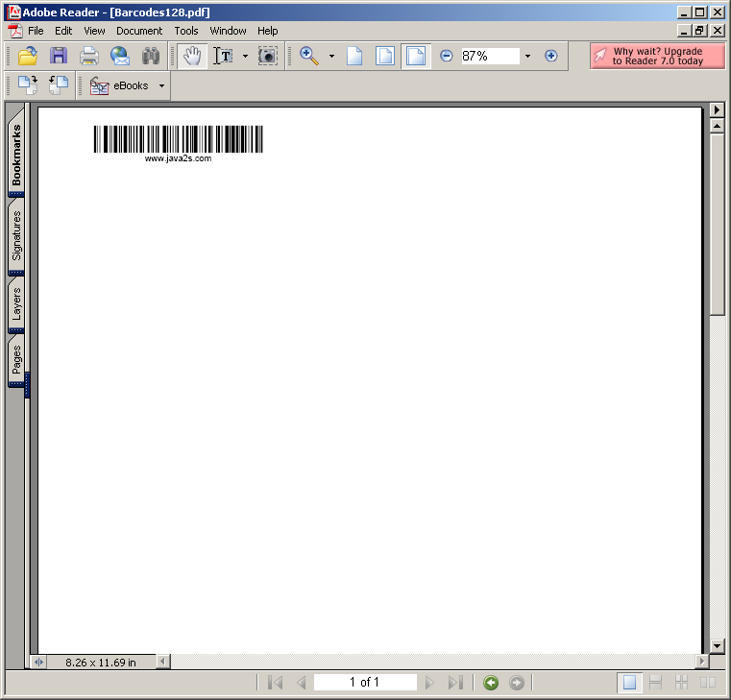Click vertical scrollbar down arrow
731x700 pixels.
coord(717,646)
